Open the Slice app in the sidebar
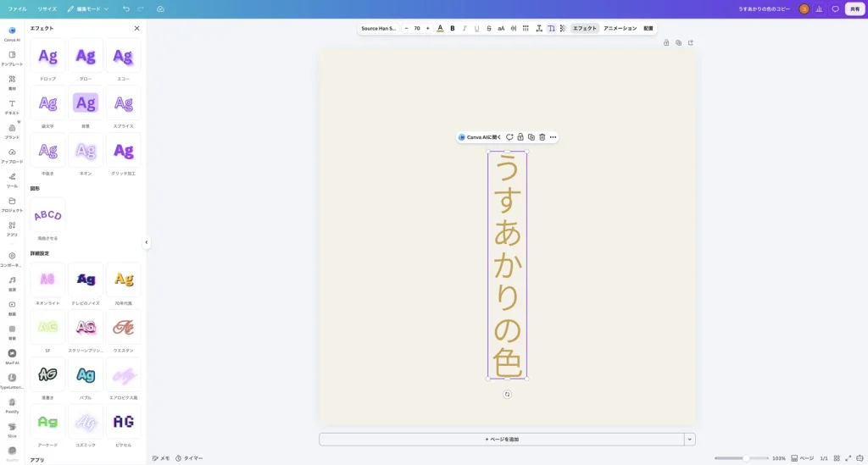The width and height of the screenshot is (868, 465). [x=12, y=429]
